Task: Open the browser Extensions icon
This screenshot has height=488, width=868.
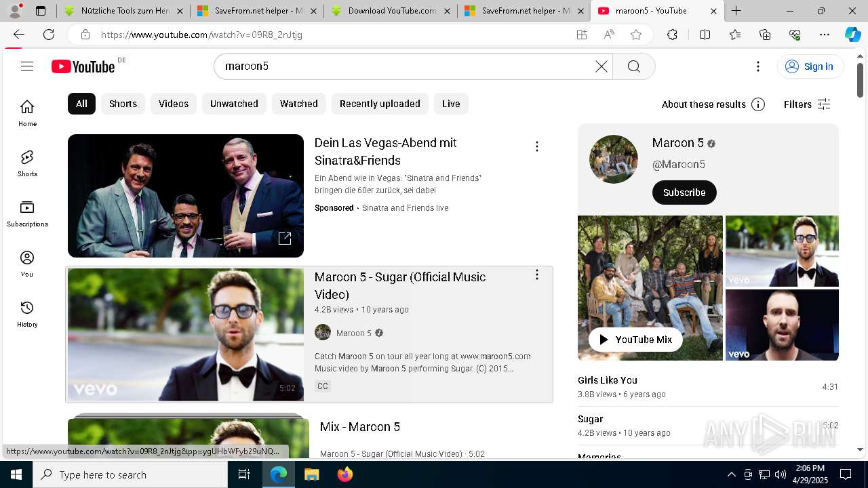Action: pyautogui.click(x=672, y=35)
